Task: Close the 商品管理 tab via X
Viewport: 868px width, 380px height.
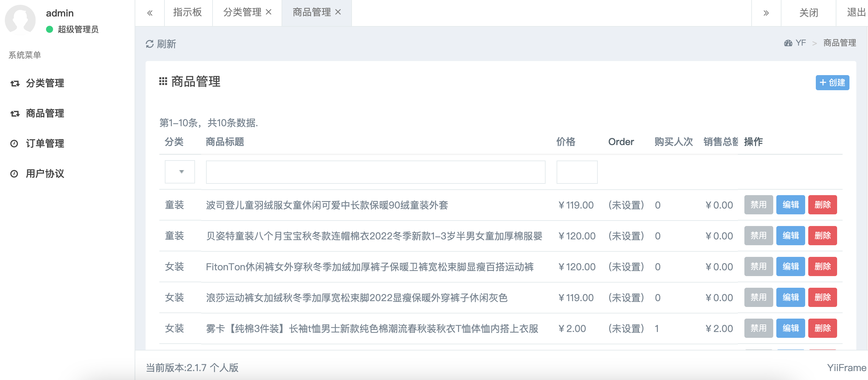Action: (338, 12)
